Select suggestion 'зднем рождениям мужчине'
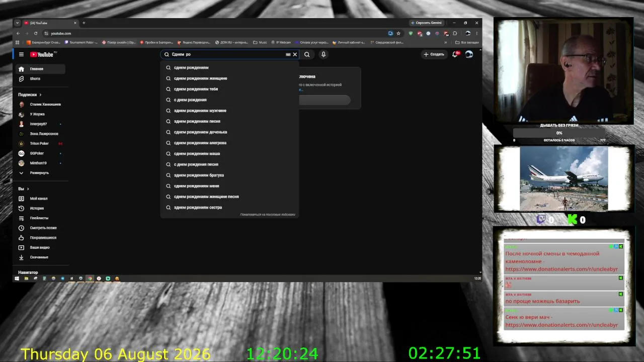Image resolution: width=644 pixels, height=362 pixels. (x=229, y=111)
